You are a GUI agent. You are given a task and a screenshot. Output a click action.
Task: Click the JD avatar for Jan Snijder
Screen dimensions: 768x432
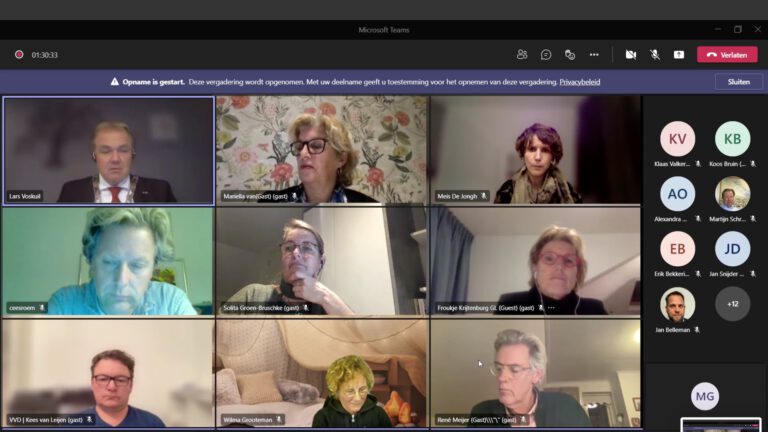tap(732, 249)
